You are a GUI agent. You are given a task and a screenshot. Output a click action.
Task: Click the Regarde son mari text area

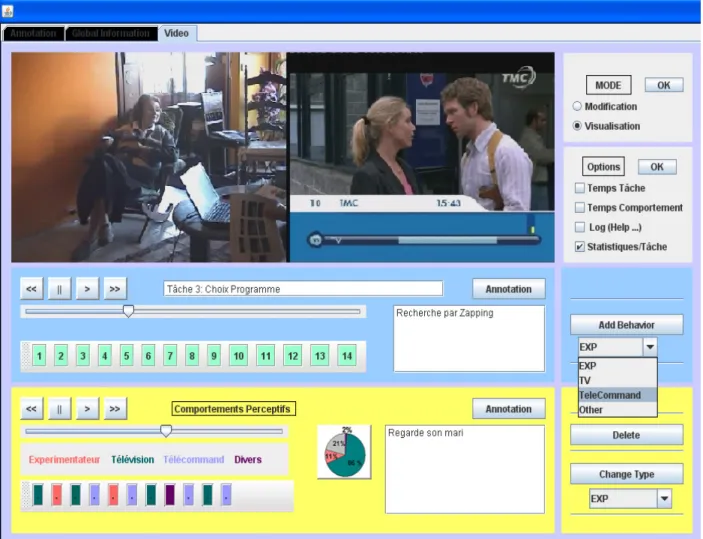pyautogui.click(x=465, y=469)
